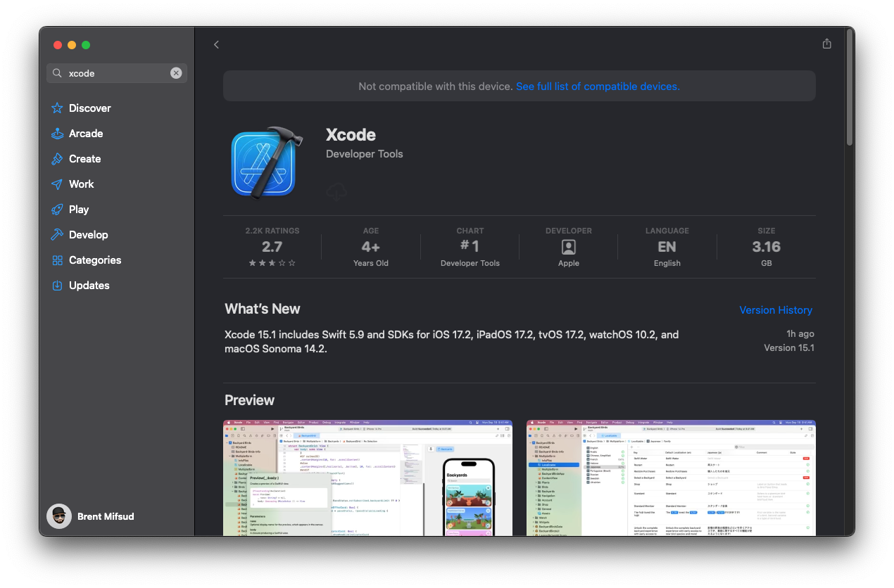894x588 pixels.
Task: Select the Play rocket icon
Action: (57, 210)
